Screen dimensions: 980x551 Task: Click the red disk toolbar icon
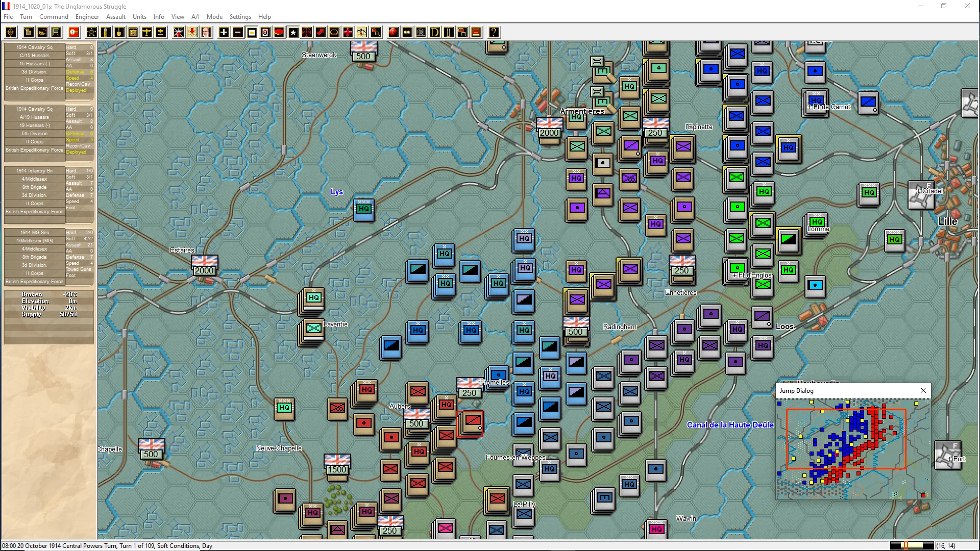point(279,33)
